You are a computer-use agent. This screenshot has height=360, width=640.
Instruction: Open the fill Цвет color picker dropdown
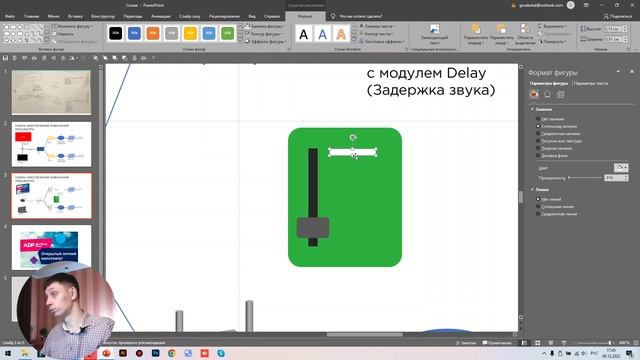[x=621, y=167]
